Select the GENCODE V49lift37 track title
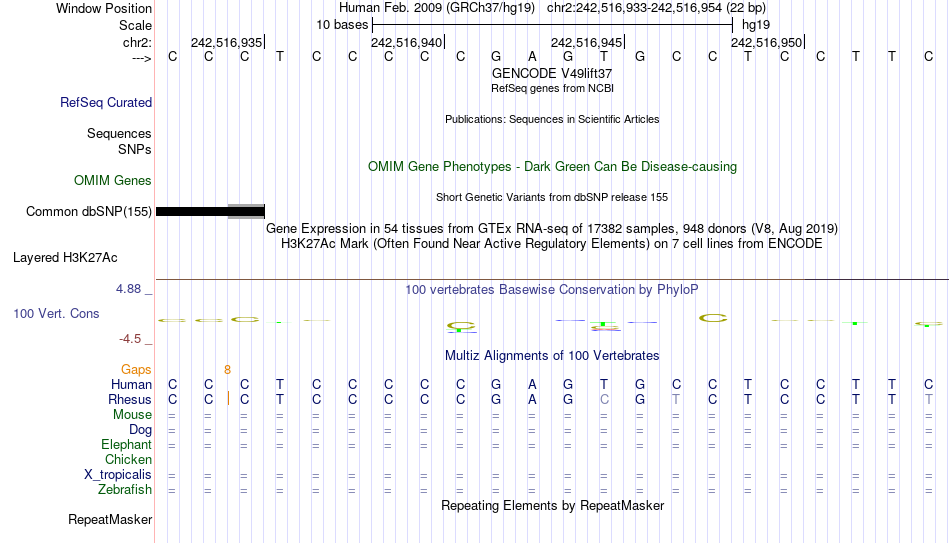 (552, 73)
